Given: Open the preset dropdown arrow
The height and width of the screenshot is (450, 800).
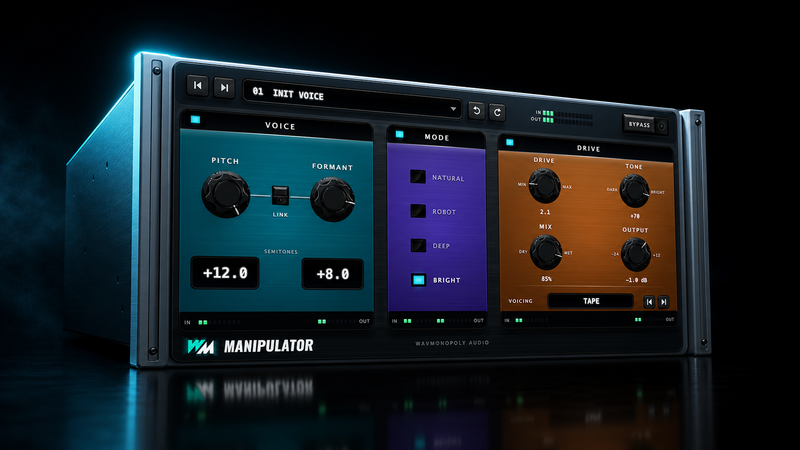Looking at the screenshot, I should click(453, 109).
